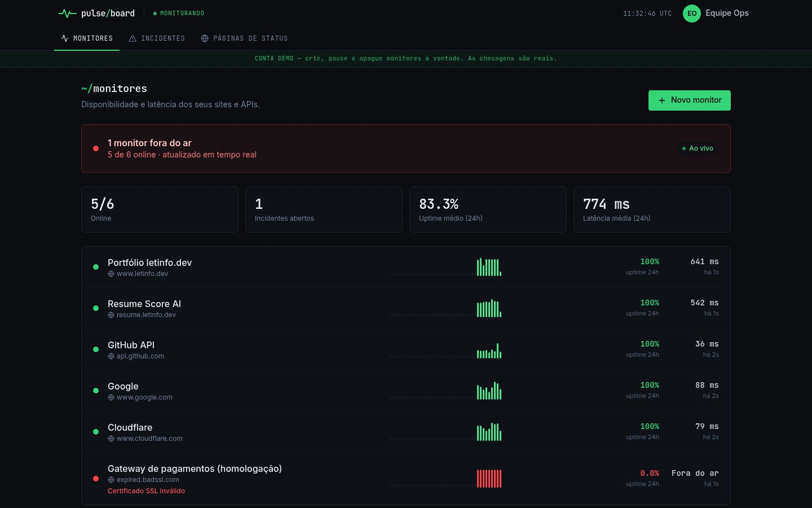Click the green status dot for GitHub API
812x508 pixels.
(96, 349)
